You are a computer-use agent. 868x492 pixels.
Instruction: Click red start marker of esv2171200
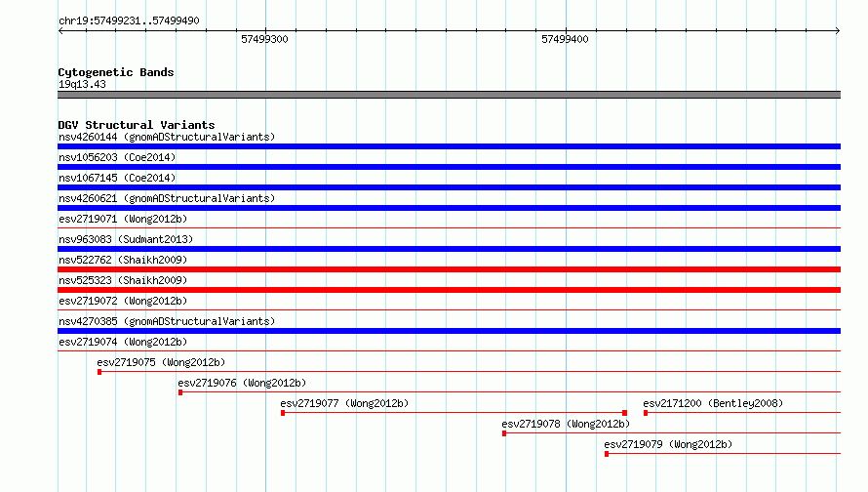click(646, 413)
